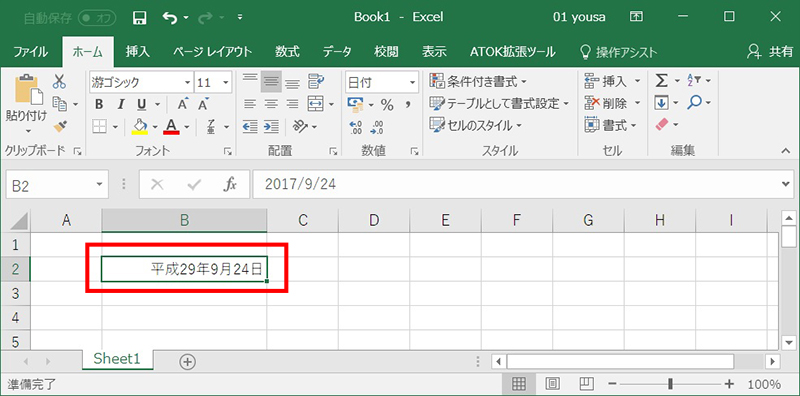Apply comma style
The image size is (800, 396).
[x=408, y=105]
